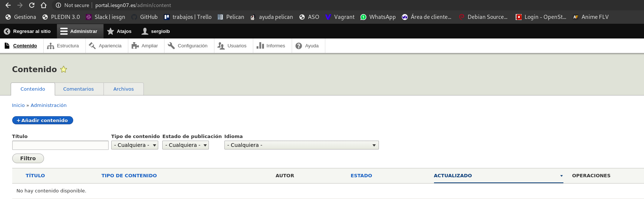Open the sergioib user menu
644x205 pixels.
(156, 31)
